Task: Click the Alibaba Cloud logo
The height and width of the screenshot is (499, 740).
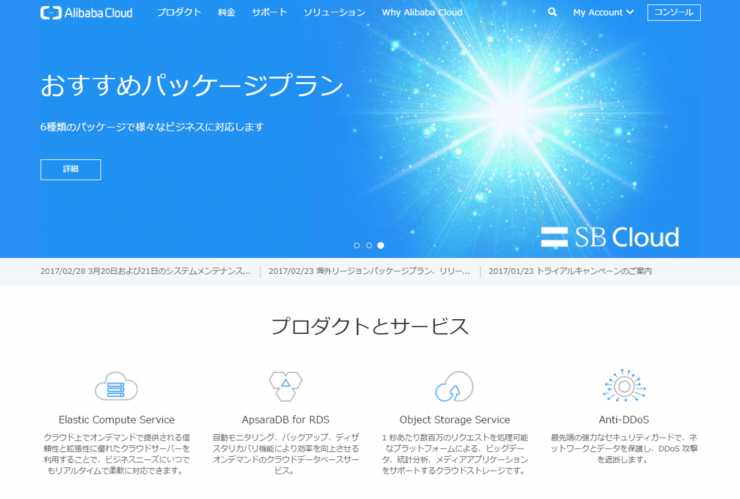Action: pyautogui.click(x=86, y=13)
